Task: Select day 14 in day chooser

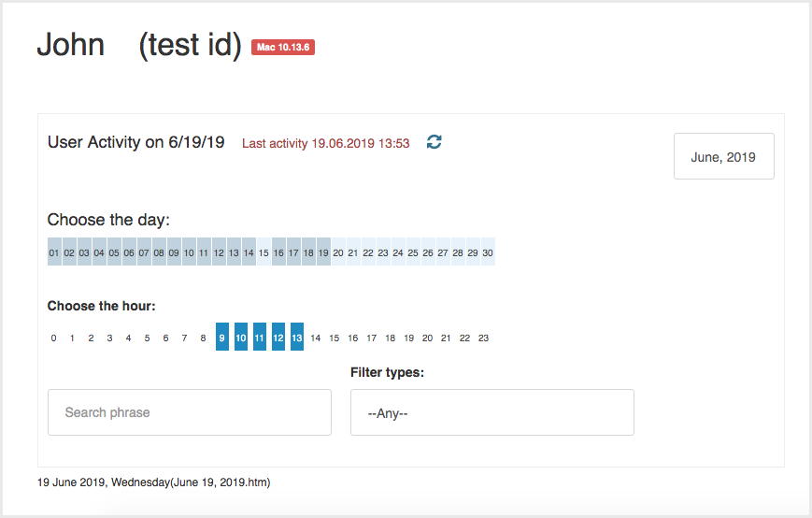Action: point(249,252)
